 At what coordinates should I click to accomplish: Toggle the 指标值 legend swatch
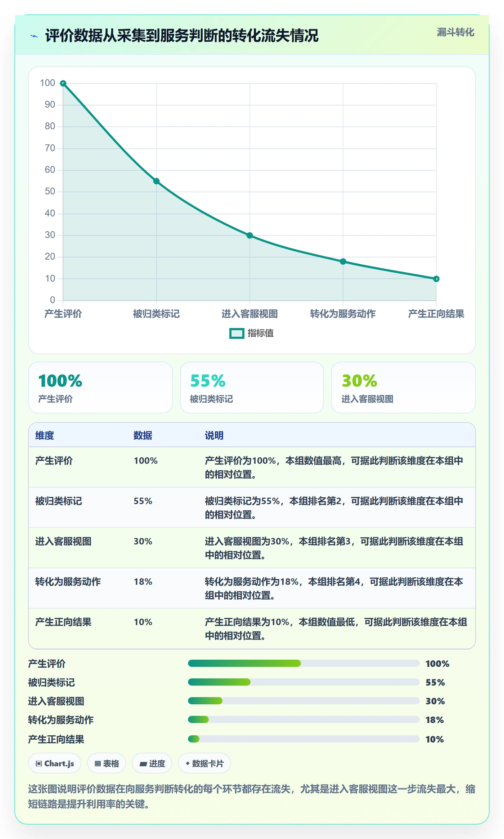pos(237,333)
